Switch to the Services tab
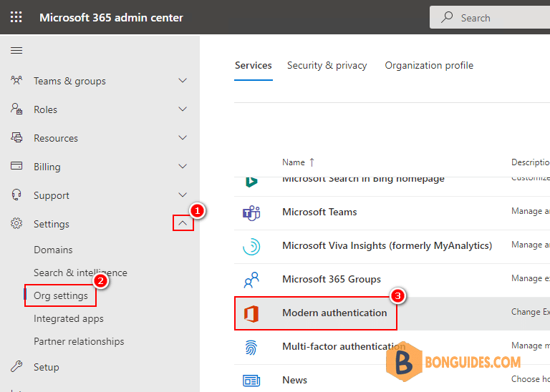This screenshot has height=392, width=550. pyautogui.click(x=254, y=66)
